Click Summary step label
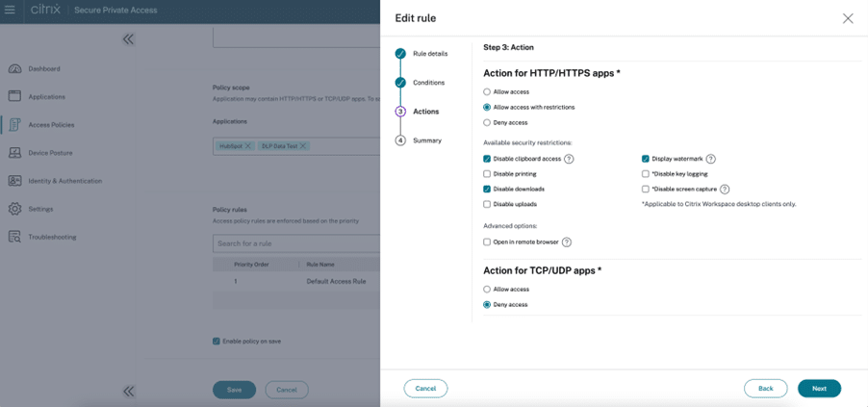 click(427, 140)
